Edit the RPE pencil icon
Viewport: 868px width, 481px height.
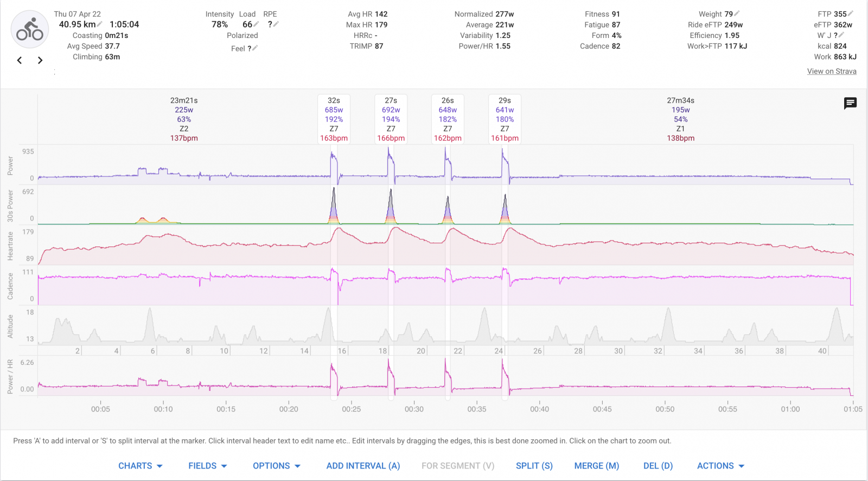276,24
